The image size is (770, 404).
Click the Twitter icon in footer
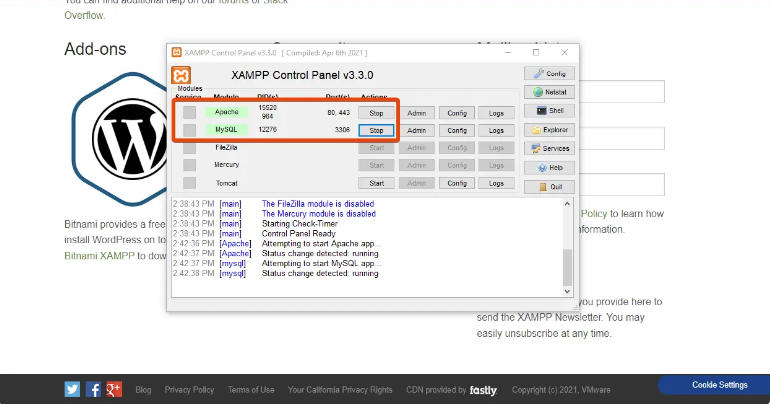coord(72,389)
